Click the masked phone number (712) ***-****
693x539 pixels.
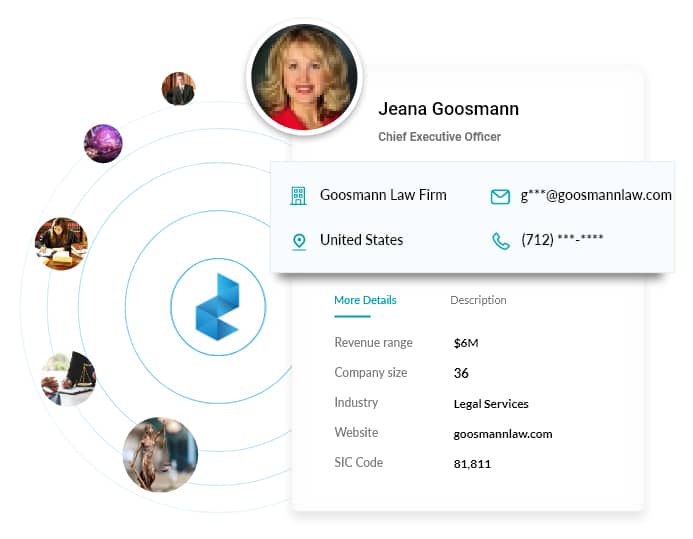click(x=562, y=240)
